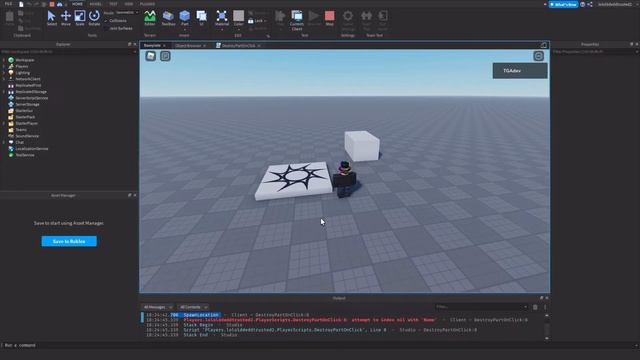Expand the Players tree node
The width and height of the screenshot is (640, 360).
click(x=4, y=66)
